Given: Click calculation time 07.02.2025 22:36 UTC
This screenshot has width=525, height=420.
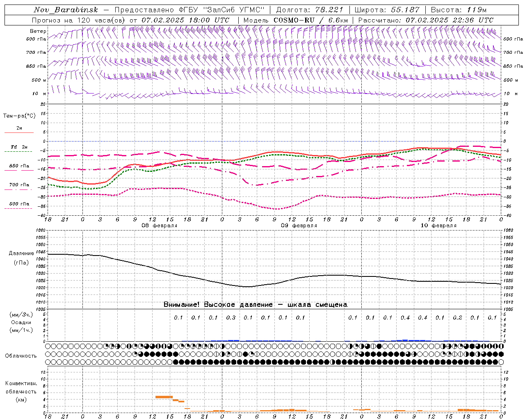Looking at the screenshot, I should click(449, 20).
